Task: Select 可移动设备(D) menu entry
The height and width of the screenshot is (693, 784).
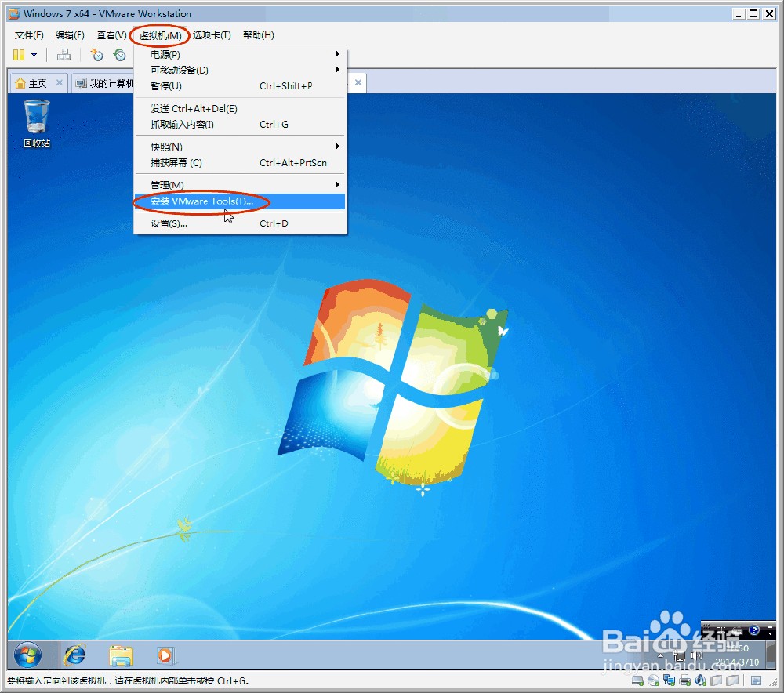Action: coord(240,70)
